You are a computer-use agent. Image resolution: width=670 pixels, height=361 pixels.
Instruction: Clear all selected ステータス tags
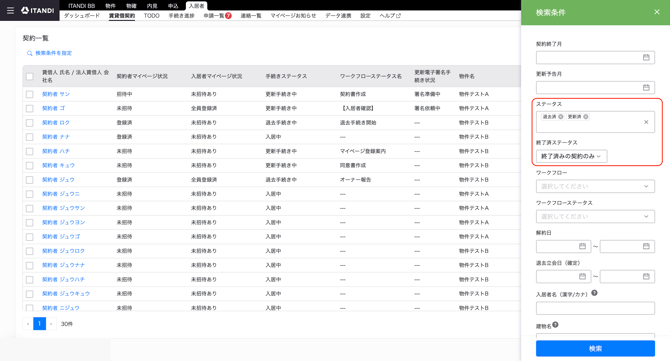tap(646, 122)
